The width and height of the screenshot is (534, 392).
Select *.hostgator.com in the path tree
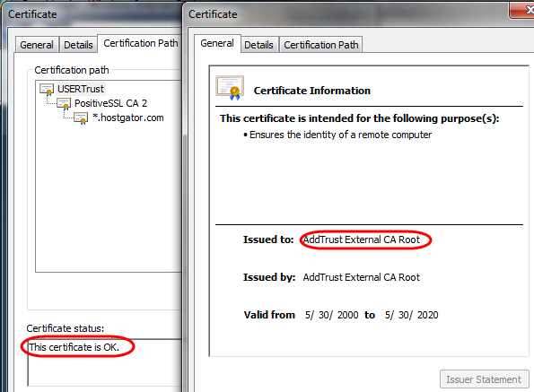(128, 118)
